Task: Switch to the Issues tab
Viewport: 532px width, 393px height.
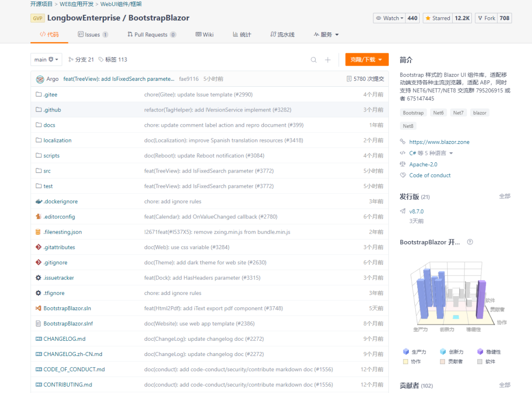Action: coord(93,35)
